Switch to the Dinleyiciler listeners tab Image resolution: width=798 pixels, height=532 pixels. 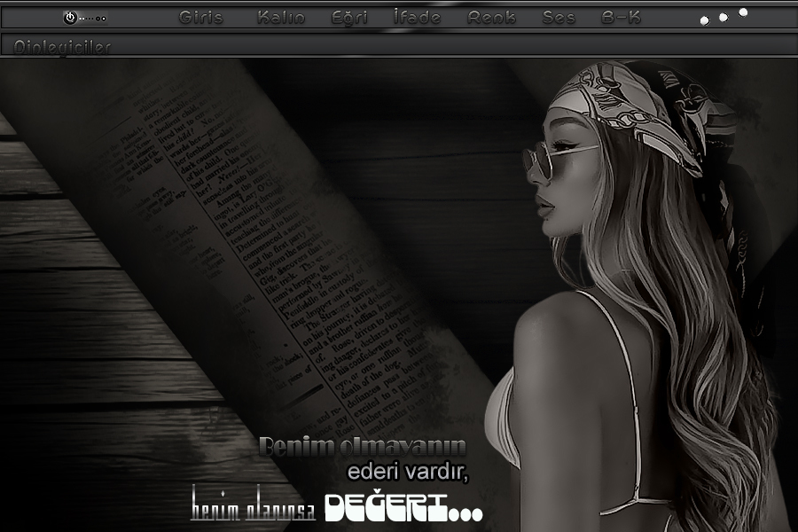[x=62, y=48]
